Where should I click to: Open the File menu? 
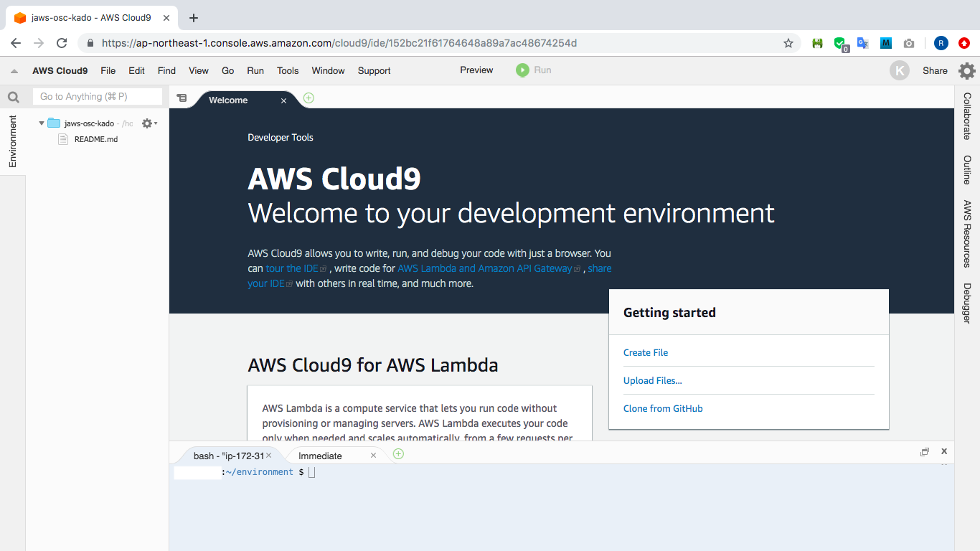tap(108, 70)
